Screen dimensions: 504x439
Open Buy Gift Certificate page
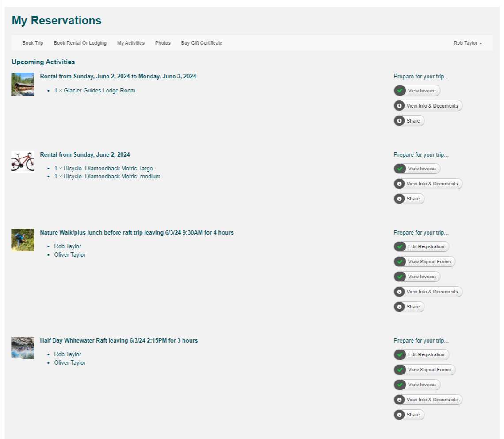click(x=202, y=43)
